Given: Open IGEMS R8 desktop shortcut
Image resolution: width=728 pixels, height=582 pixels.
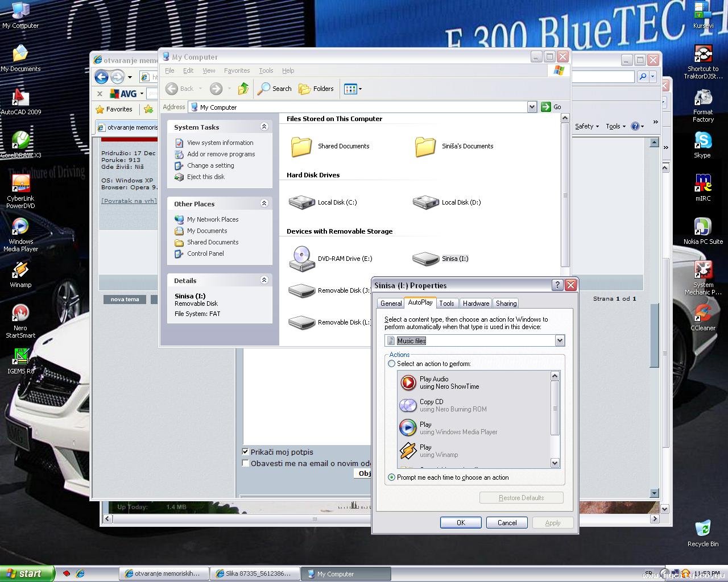Looking at the screenshot, I should click(x=20, y=361).
